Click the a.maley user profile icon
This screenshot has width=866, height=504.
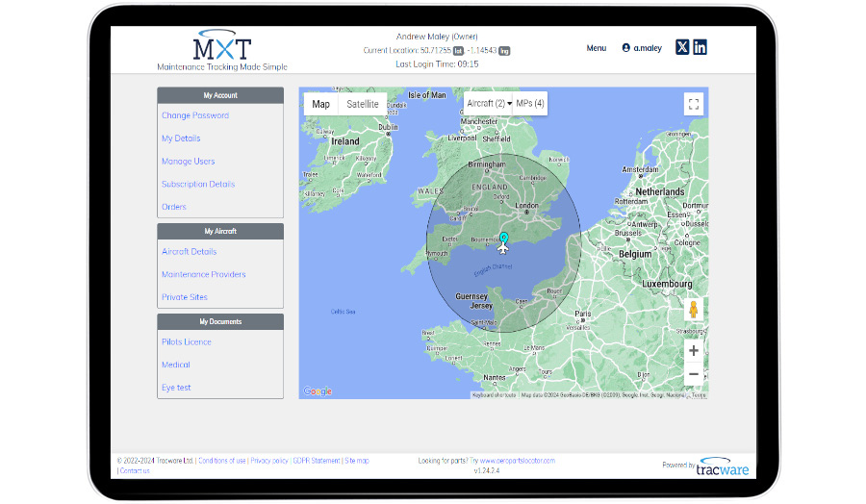625,48
